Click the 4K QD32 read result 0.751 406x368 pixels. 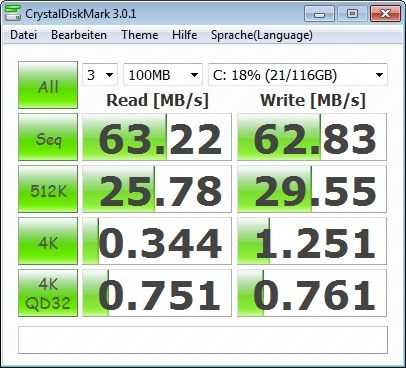point(157,293)
